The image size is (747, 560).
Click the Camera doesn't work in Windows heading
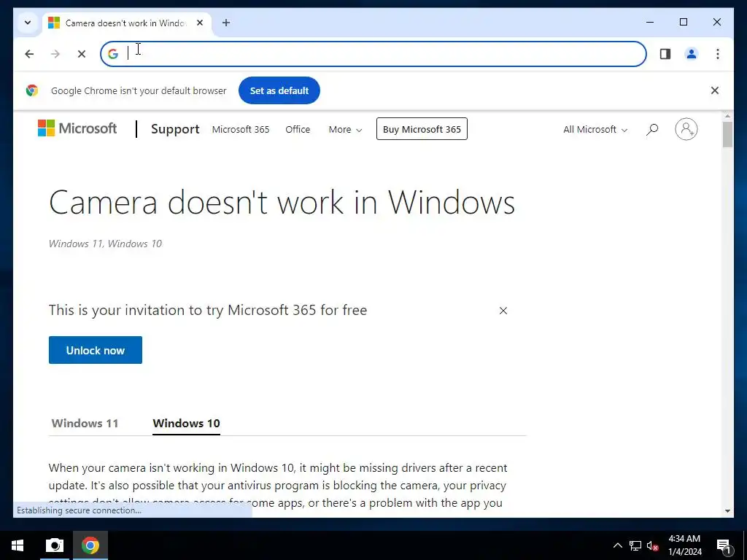(282, 202)
